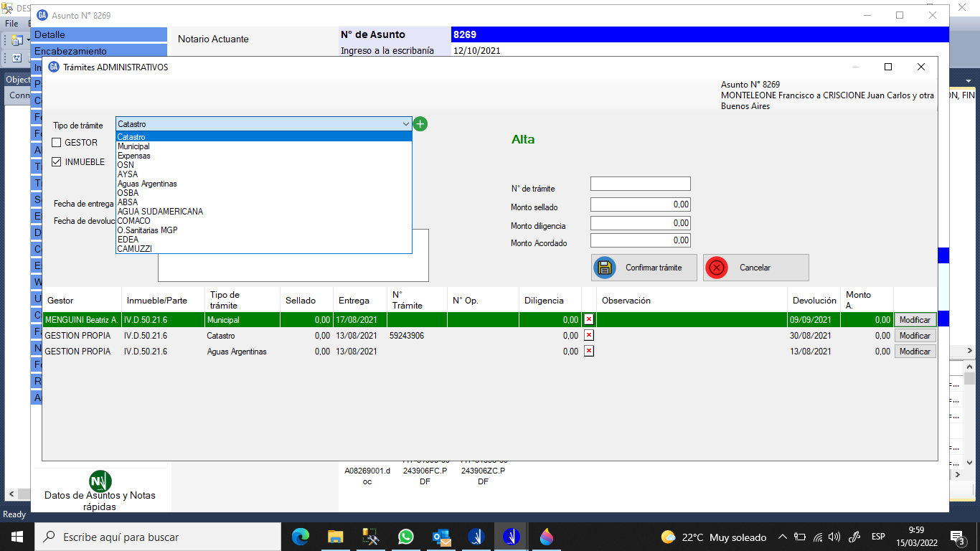Launch Microsoft Edge from the taskbar

pyautogui.click(x=301, y=536)
